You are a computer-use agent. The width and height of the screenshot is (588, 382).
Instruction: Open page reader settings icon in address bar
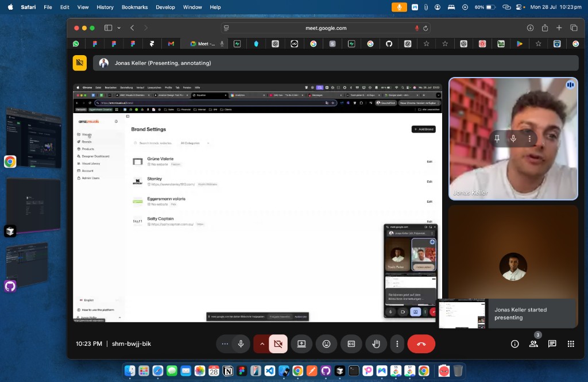click(226, 28)
